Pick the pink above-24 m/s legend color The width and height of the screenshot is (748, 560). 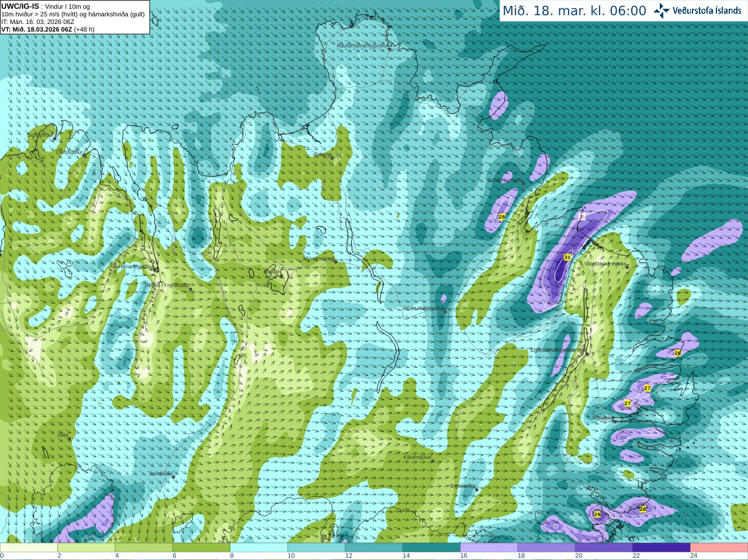(719, 548)
